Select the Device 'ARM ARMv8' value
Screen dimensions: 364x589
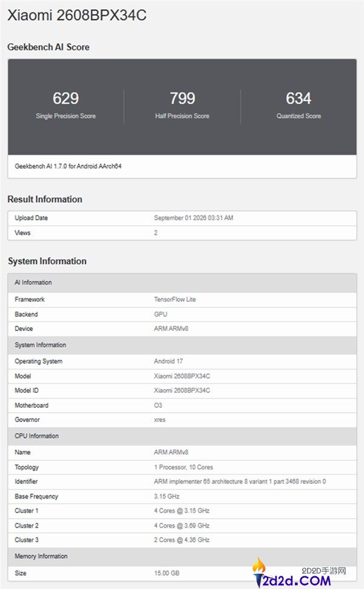[x=171, y=329]
